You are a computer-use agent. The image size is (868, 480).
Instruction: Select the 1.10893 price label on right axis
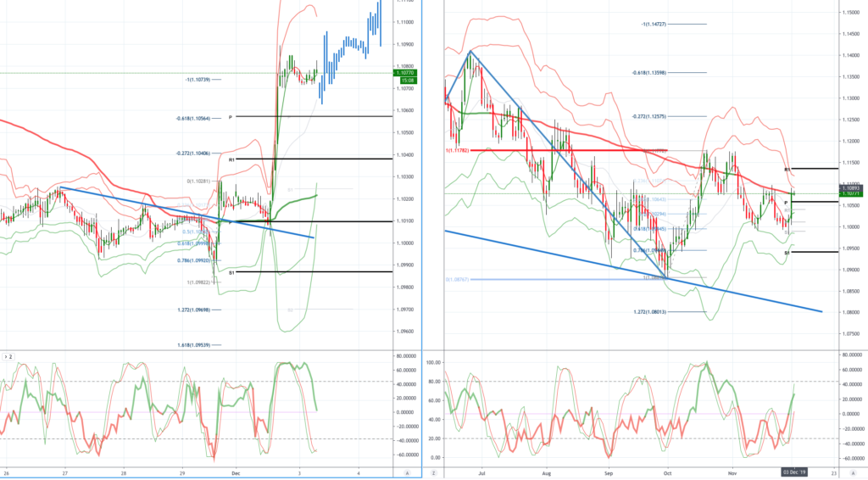click(x=851, y=188)
